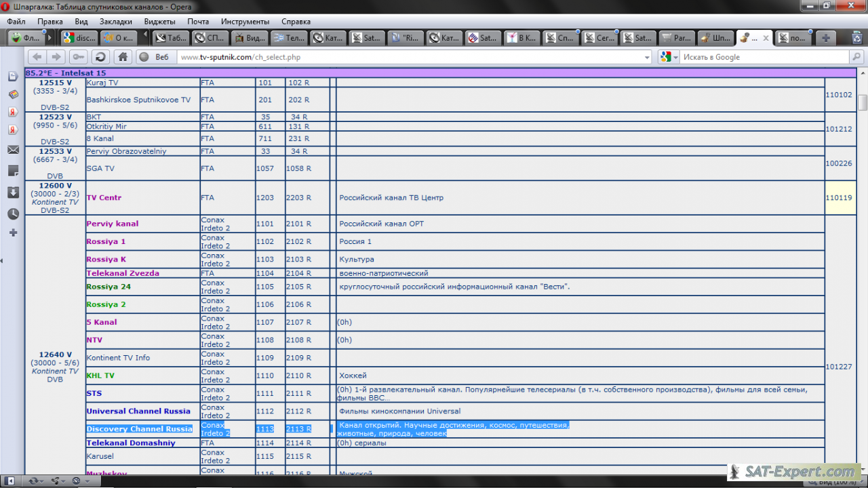Go back with the Back arrow button
Image resolution: width=868 pixels, height=488 pixels.
click(x=37, y=57)
